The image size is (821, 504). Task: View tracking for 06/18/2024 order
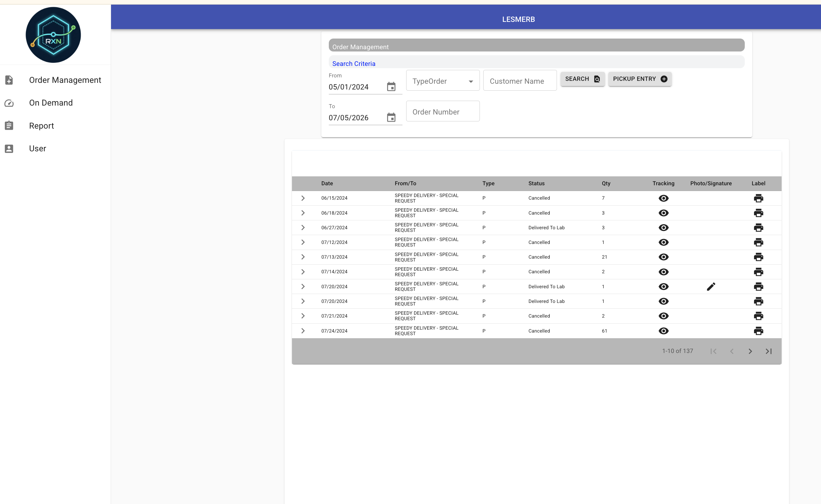coord(663,213)
